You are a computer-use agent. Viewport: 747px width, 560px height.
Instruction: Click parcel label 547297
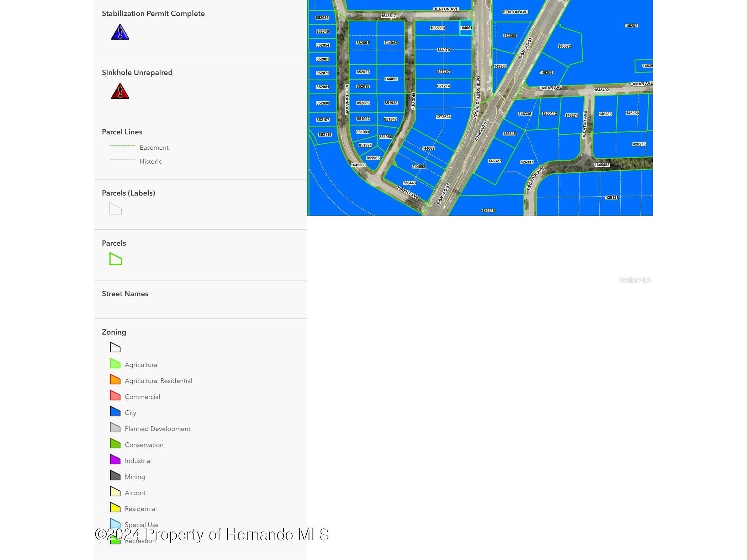(444, 71)
